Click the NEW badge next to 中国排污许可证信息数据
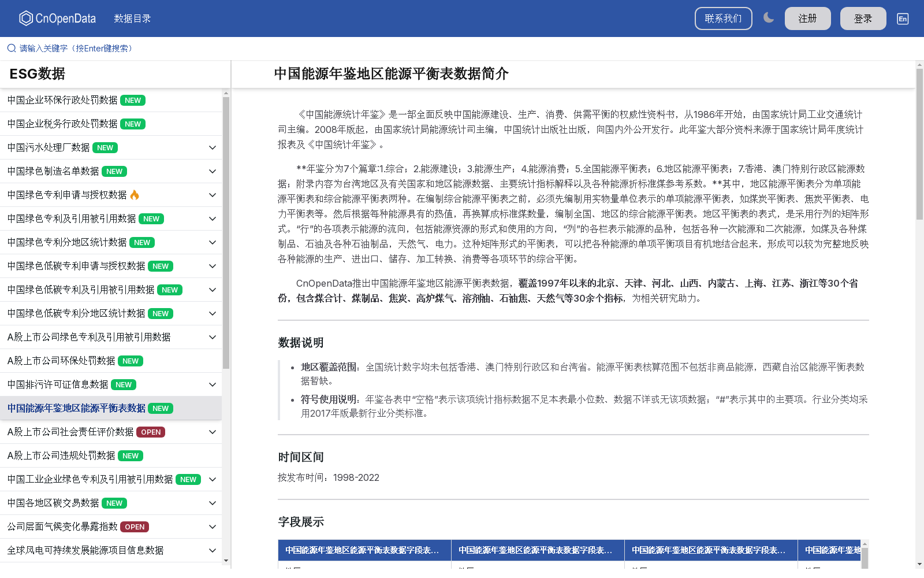The height and width of the screenshot is (578, 924). tap(124, 384)
